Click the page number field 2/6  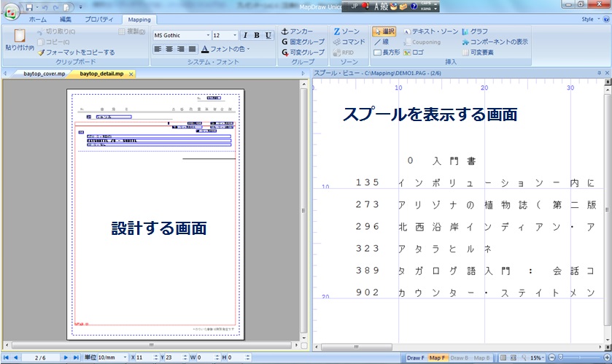pos(40,357)
